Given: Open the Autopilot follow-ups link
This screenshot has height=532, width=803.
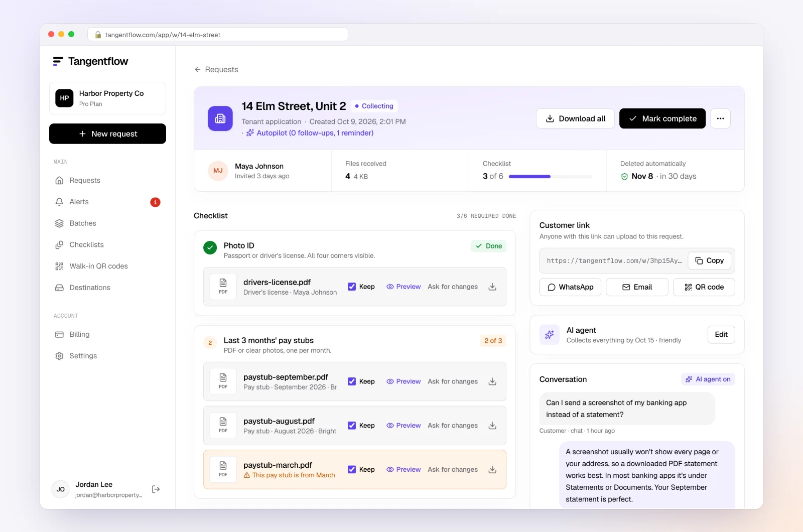Looking at the screenshot, I should [x=310, y=133].
